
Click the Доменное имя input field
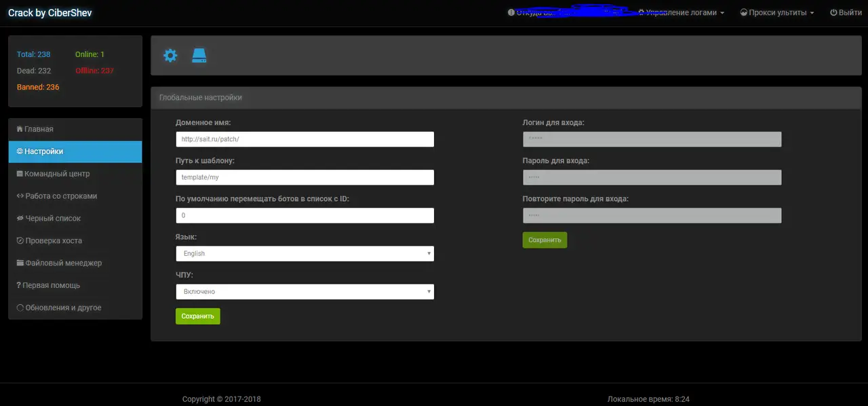[x=304, y=139]
